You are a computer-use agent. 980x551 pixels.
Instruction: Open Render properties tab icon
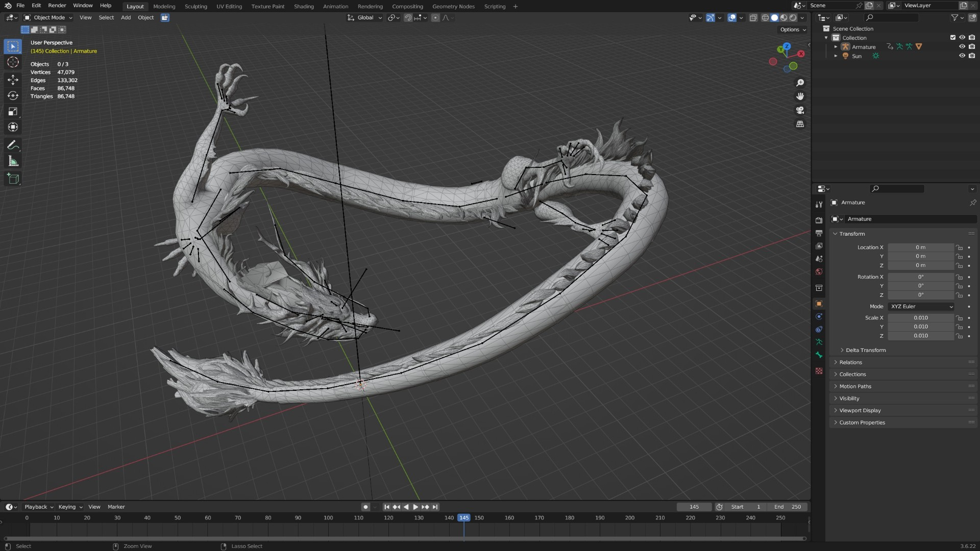[x=819, y=220]
